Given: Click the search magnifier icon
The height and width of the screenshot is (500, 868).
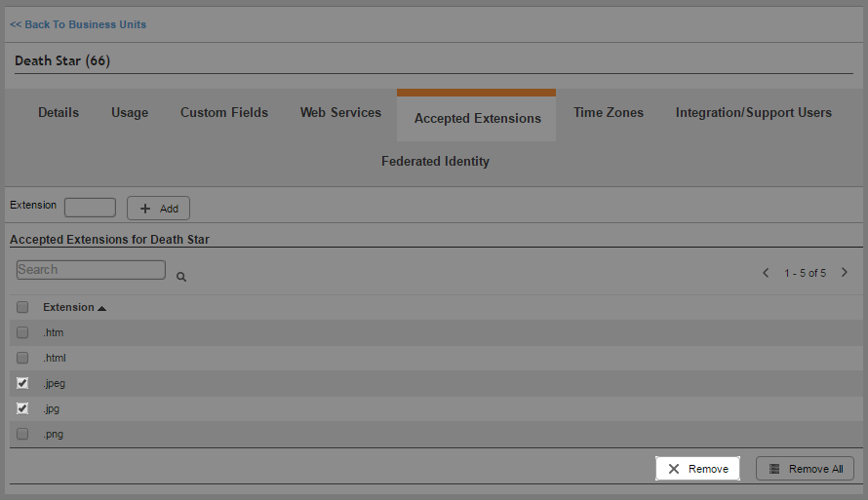Looking at the screenshot, I should tap(181, 277).
